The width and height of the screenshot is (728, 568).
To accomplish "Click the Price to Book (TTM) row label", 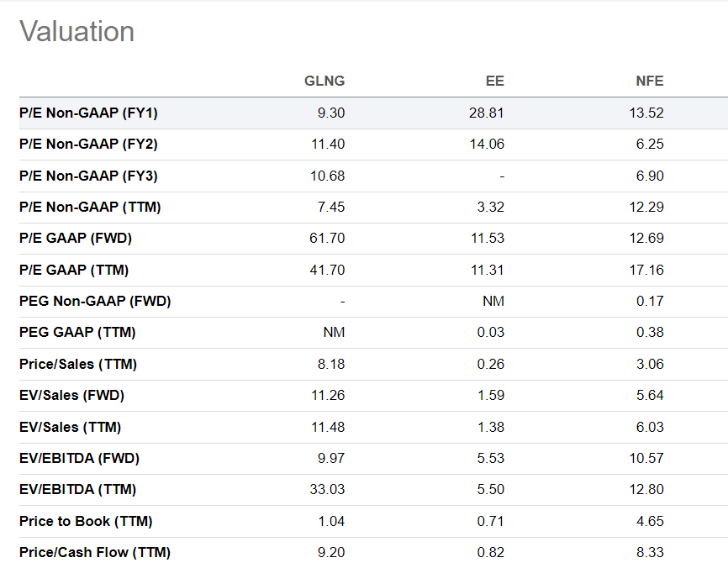I will click(x=84, y=521).
